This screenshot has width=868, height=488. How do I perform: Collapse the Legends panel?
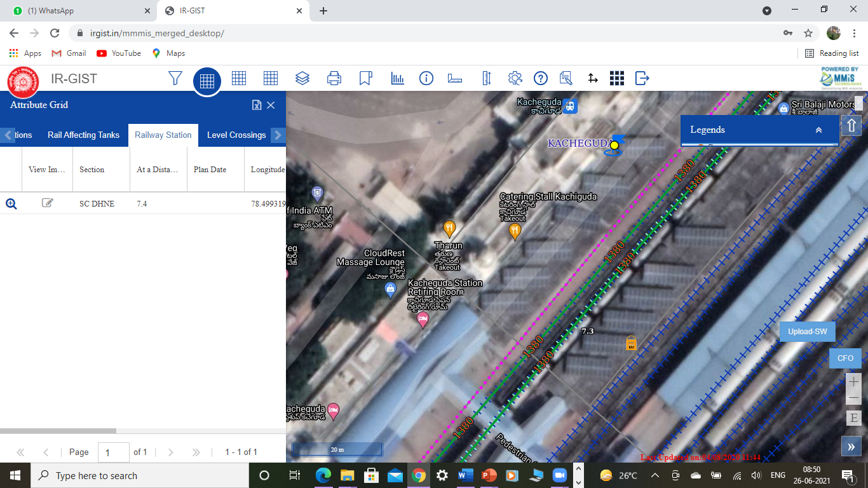pos(818,130)
